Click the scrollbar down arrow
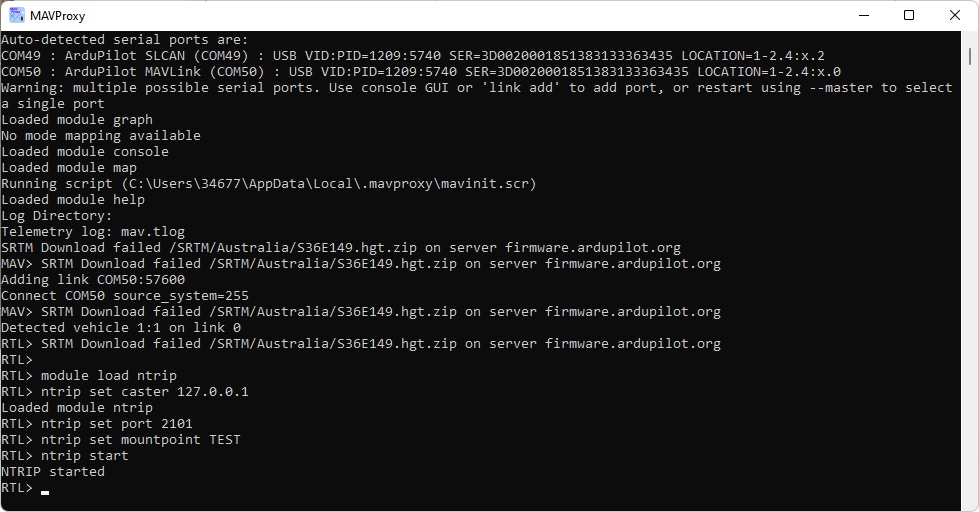Image resolution: width=979 pixels, height=512 pixels. (x=970, y=502)
